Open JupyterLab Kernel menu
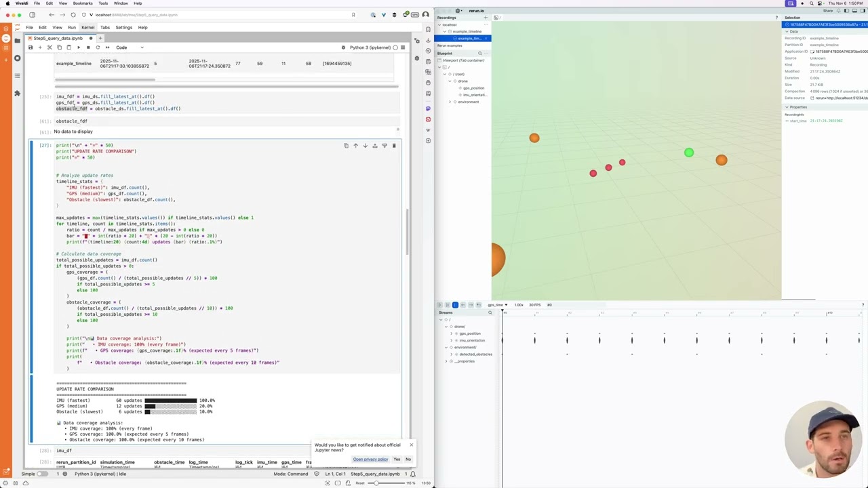 pyautogui.click(x=87, y=27)
